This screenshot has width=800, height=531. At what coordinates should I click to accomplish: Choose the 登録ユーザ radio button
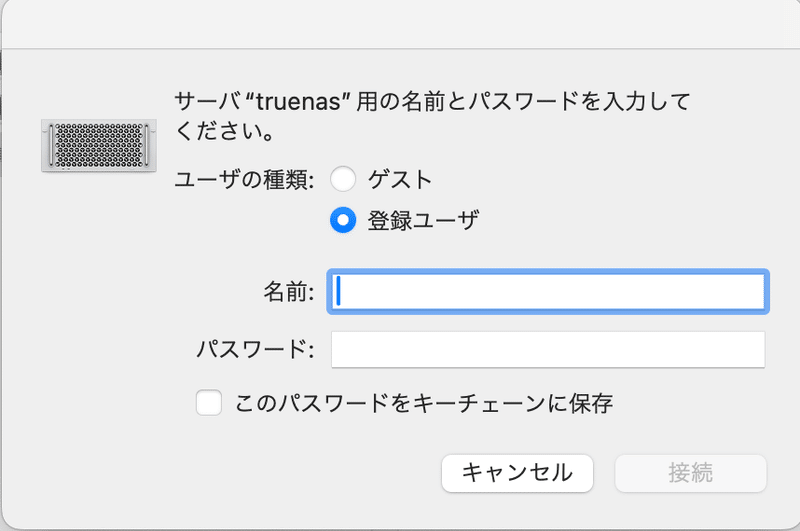(x=343, y=221)
